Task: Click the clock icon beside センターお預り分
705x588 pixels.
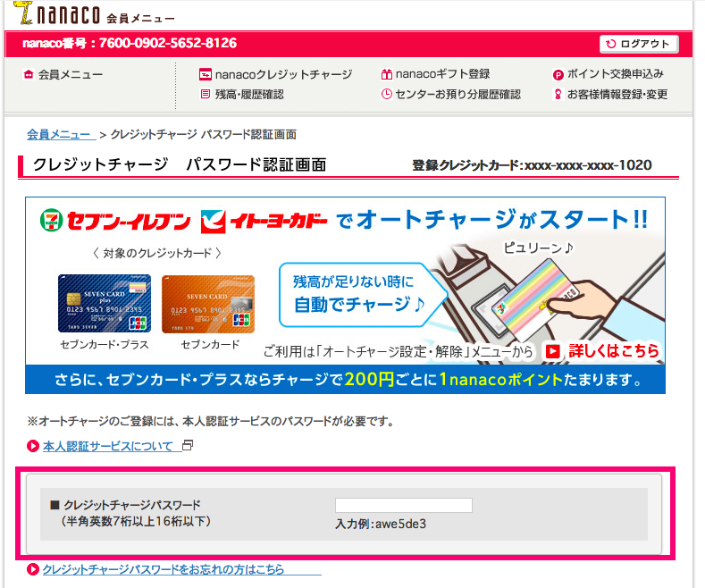Action: click(x=386, y=94)
